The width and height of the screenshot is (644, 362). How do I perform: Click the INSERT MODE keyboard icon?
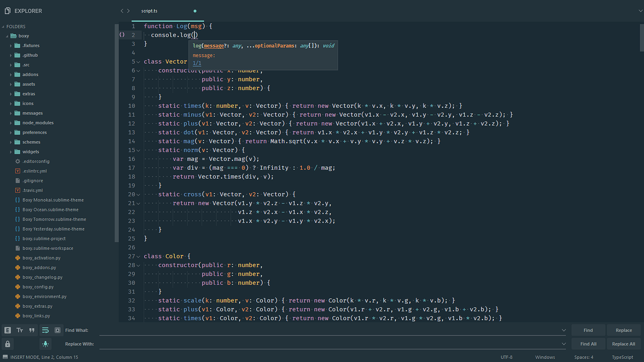pos(6,357)
